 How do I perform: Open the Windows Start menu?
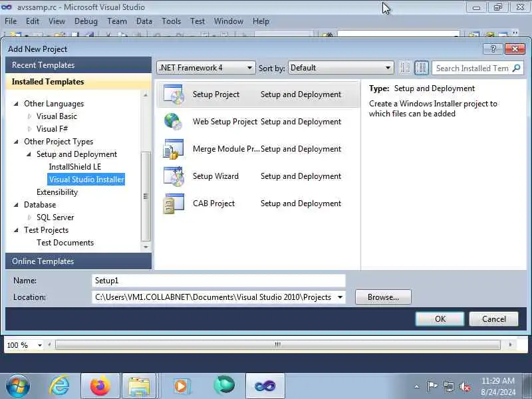point(18,386)
